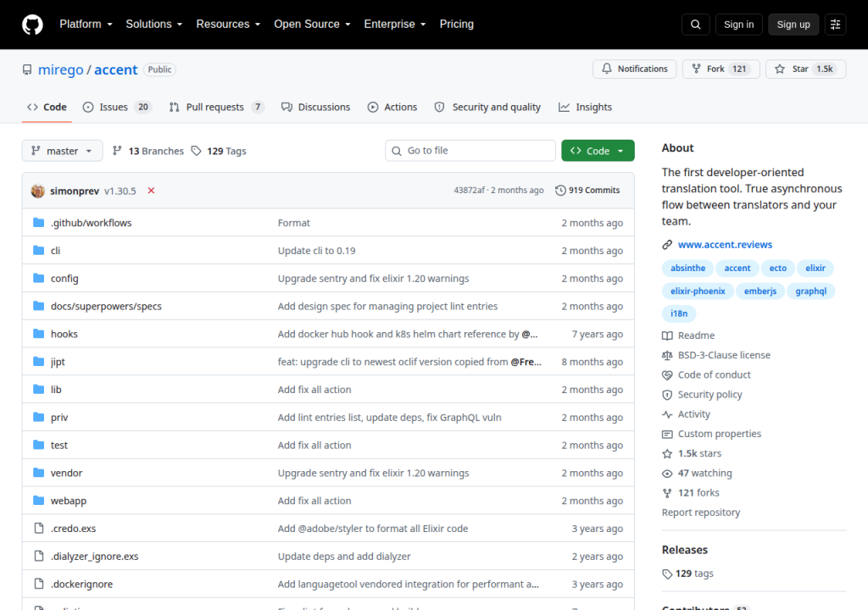Click the eye icon beside 47 watching
Viewport: 868px width, 610px height.
(667, 474)
